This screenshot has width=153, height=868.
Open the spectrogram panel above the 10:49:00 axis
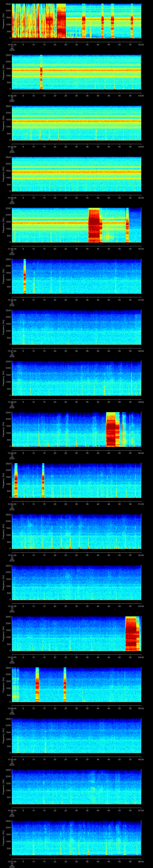click(x=76, y=429)
